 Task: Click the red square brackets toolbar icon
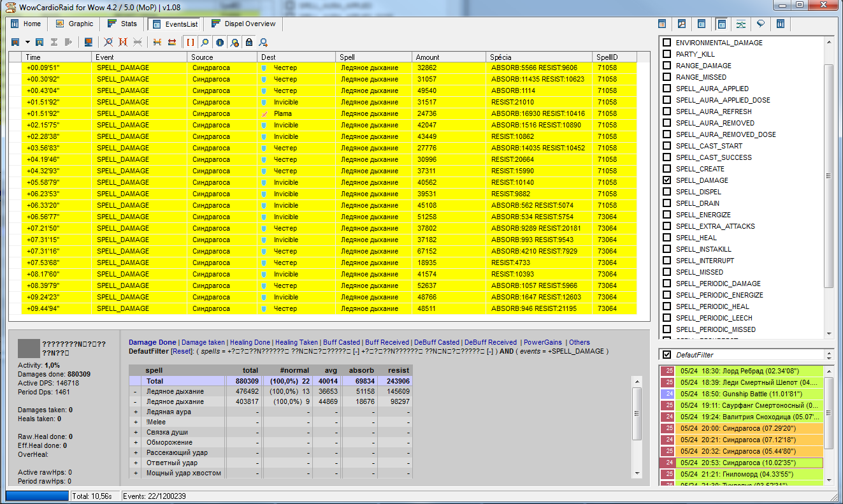click(190, 42)
